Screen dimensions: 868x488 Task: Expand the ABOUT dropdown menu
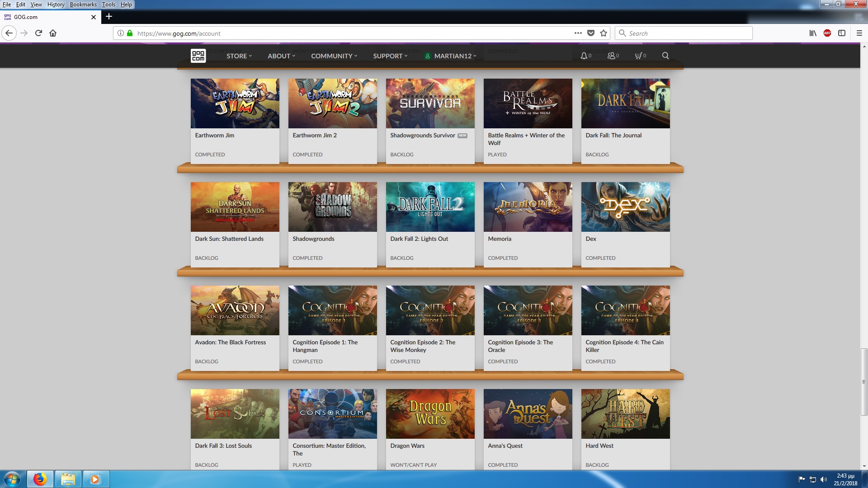coord(281,56)
